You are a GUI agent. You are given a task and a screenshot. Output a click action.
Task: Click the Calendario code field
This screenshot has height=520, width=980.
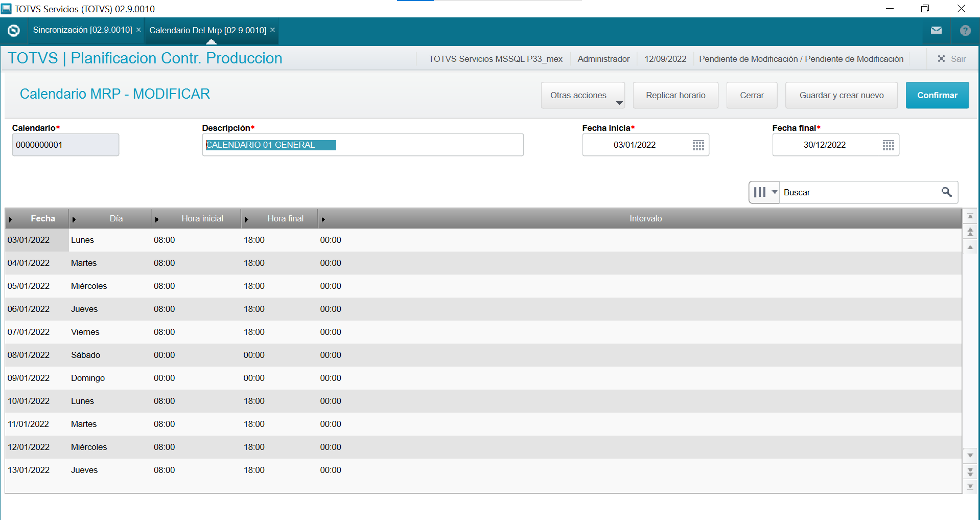point(66,145)
